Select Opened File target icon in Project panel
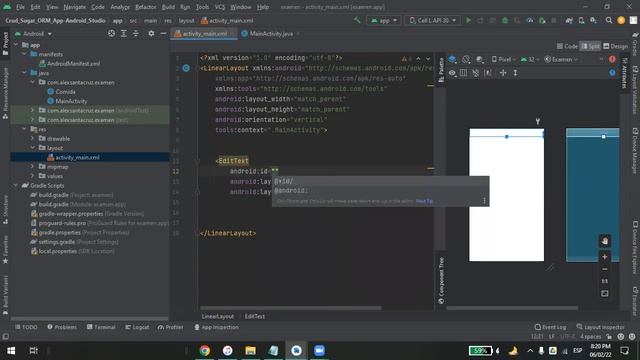Viewport: 640px width, 360px height. [111, 33]
